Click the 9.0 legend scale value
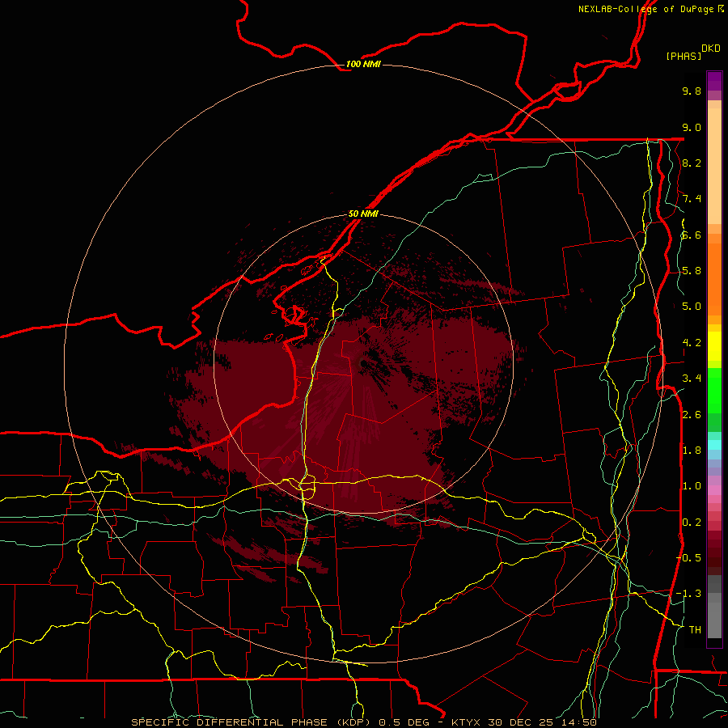Image resolution: width=728 pixels, height=728 pixels. (x=692, y=127)
